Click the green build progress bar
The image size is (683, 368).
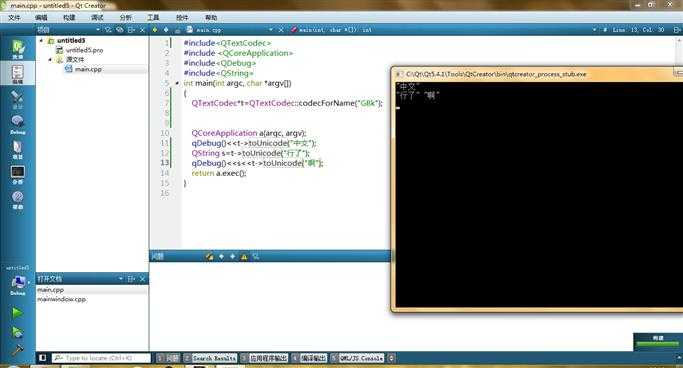coord(658,344)
